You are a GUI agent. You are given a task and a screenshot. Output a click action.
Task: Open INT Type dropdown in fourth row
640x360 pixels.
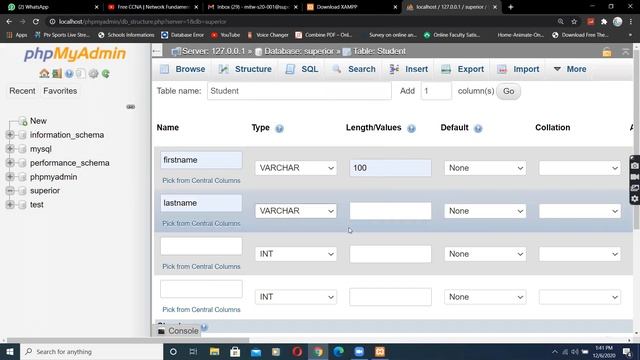(296, 297)
